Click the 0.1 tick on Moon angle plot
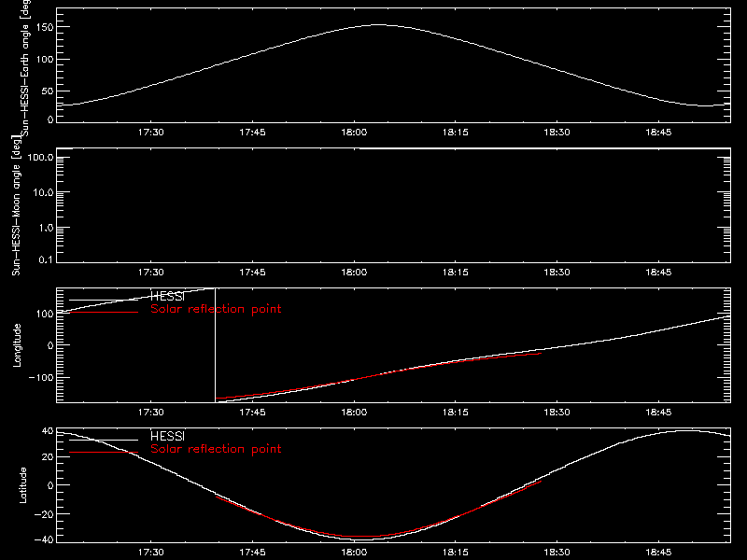Viewport: 747px width, 560px height. click(x=46, y=259)
